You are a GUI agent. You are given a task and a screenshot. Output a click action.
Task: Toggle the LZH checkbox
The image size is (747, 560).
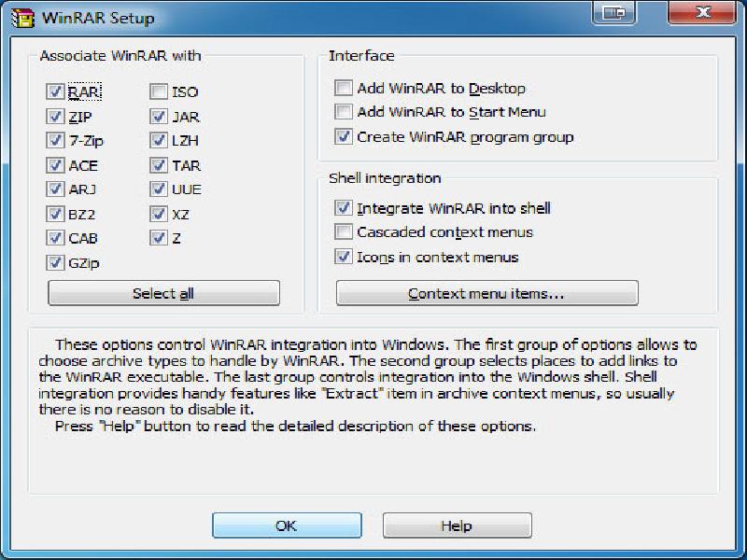click(x=159, y=141)
